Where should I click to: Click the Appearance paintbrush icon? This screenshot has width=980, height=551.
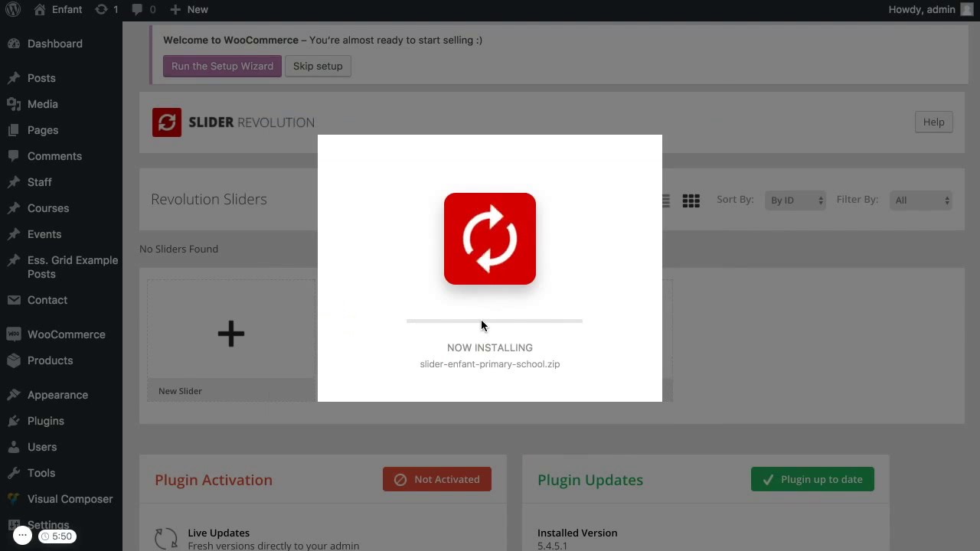pos(13,395)
